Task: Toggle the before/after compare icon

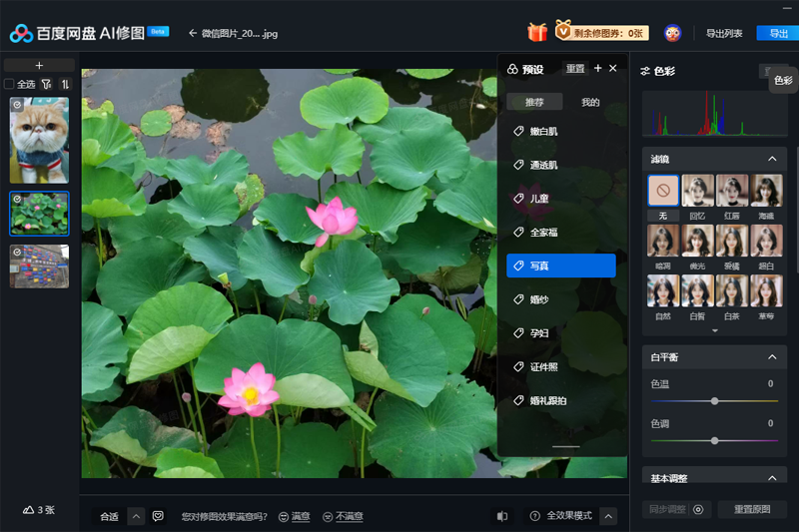Action: pyautogui.click(x=502, y=516)
